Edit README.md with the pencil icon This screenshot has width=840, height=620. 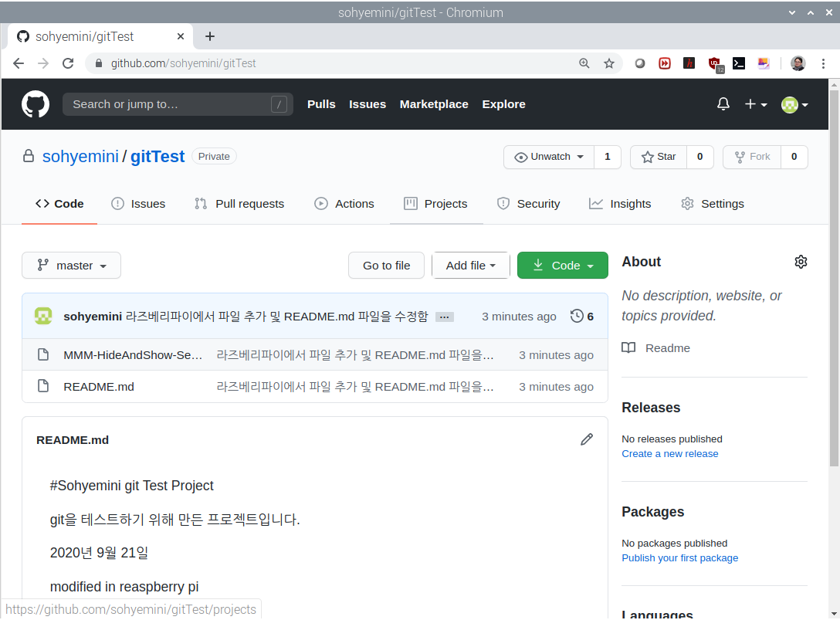point(587,439)
